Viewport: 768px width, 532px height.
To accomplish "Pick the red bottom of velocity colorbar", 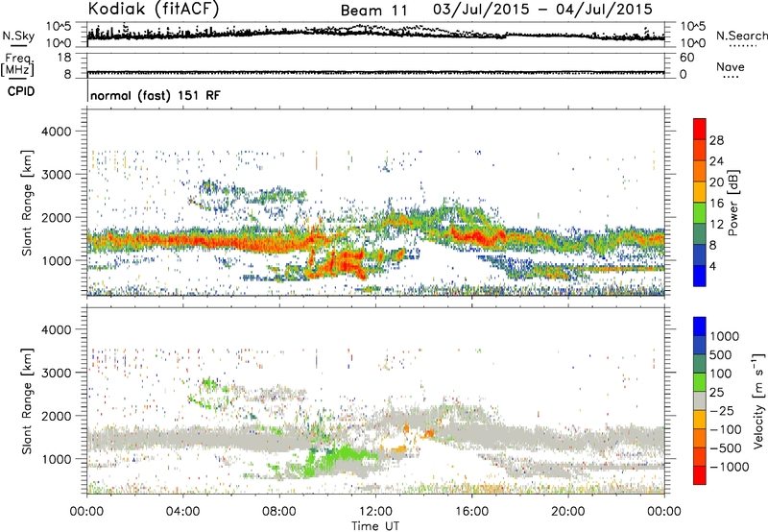I will point(700,475).
